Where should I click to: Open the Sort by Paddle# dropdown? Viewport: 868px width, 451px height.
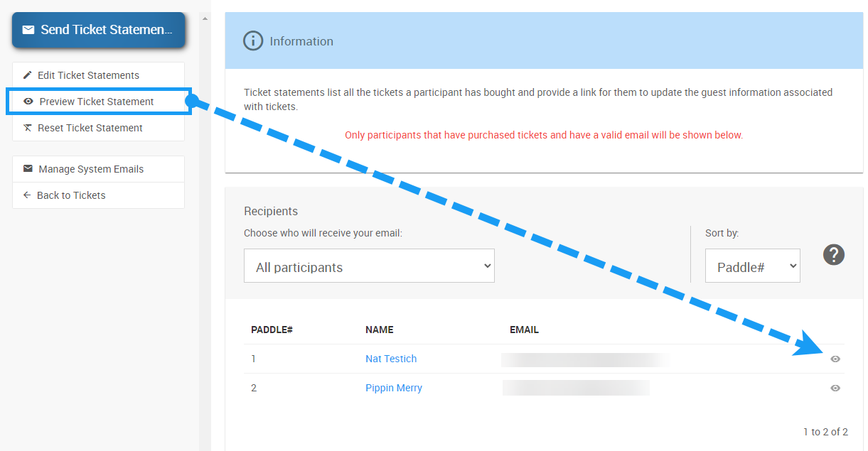point(752,266)
